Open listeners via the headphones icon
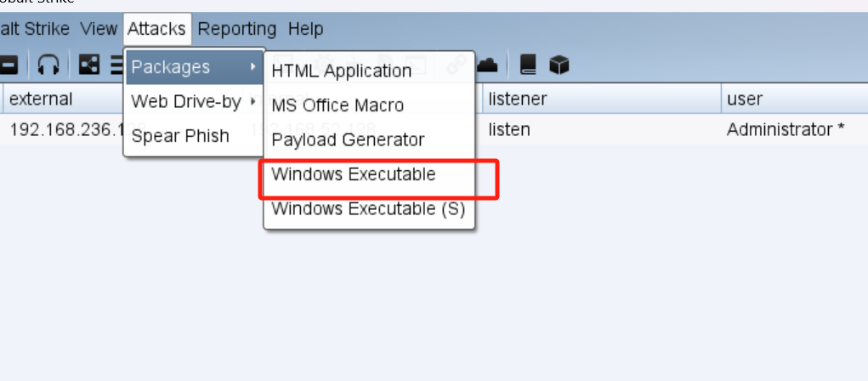The image size is (868, 381). (50, 65)
